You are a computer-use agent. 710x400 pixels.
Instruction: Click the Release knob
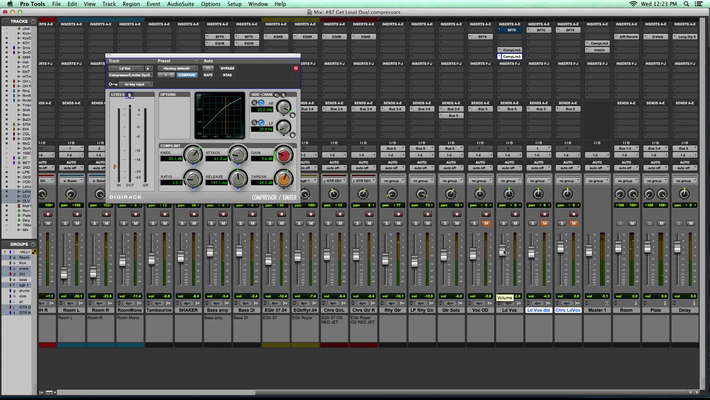pos(238,179)
